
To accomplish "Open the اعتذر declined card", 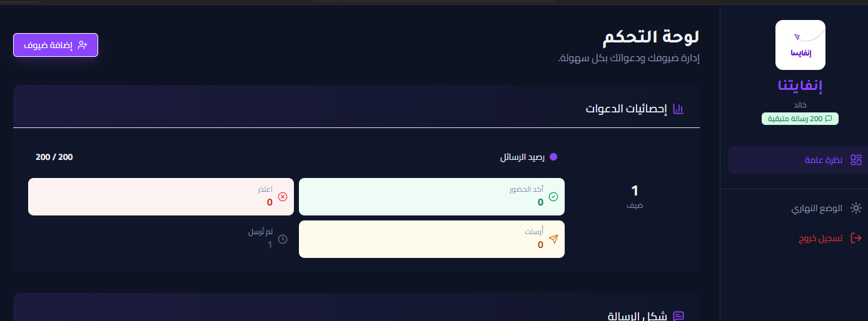I will (x=161, y=197).
